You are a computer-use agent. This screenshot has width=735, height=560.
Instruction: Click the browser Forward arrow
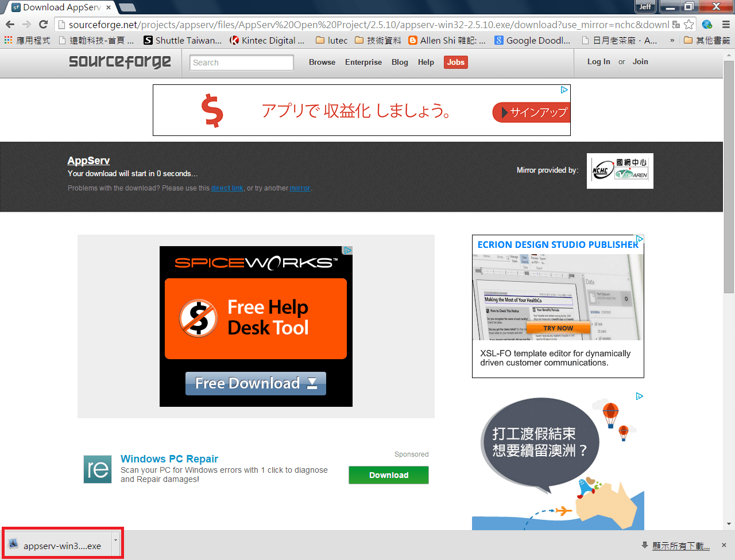(x=26, y=24)
